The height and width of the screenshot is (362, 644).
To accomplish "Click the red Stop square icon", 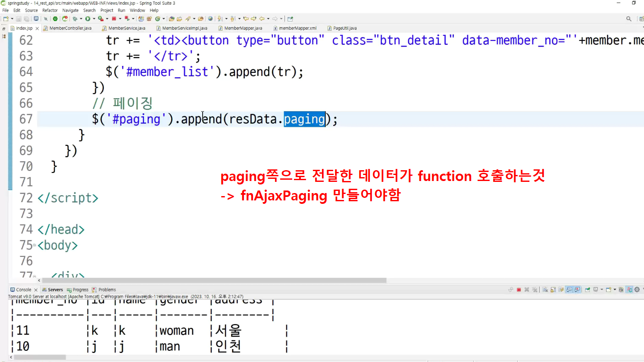I will click(114, 19).
